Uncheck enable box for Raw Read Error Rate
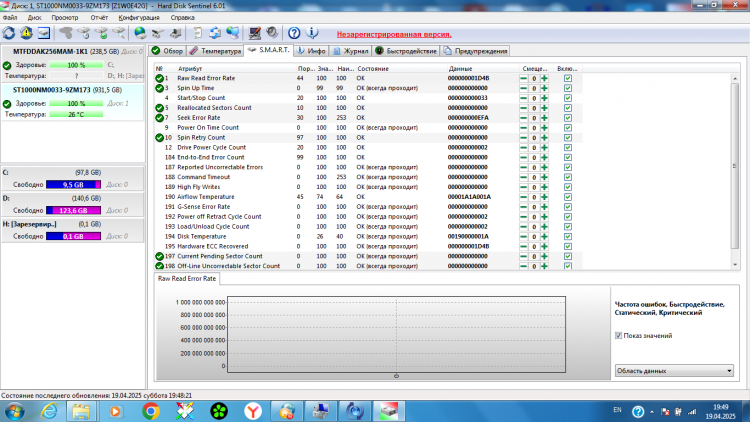Image resolution: width=750 pixels, height=422 pixels. tap(568, 78)
